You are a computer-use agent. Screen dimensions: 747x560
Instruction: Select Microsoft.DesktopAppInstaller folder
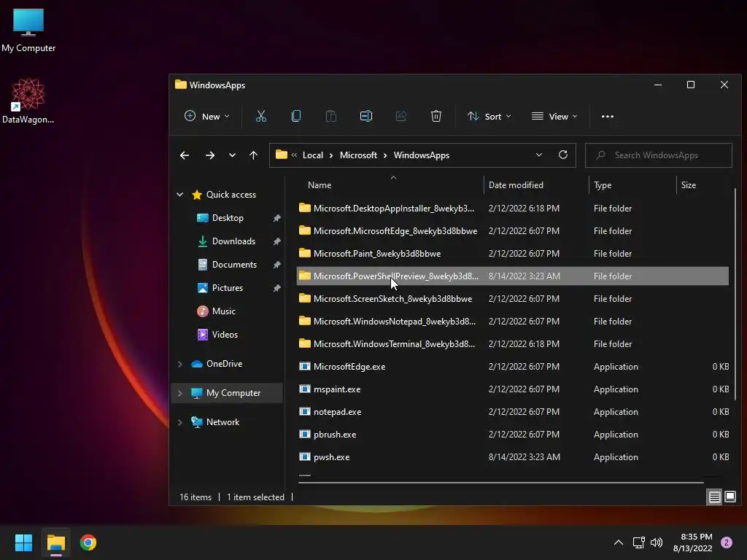point(513,209)
